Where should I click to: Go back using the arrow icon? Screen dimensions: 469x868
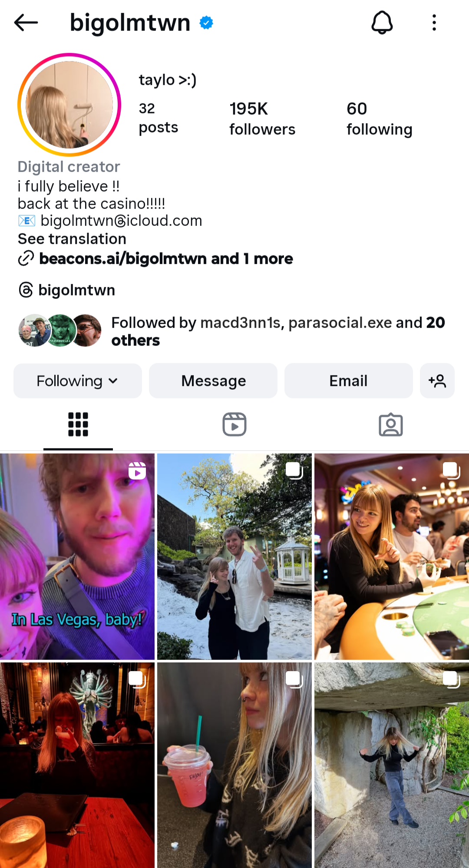pos(26,23)
